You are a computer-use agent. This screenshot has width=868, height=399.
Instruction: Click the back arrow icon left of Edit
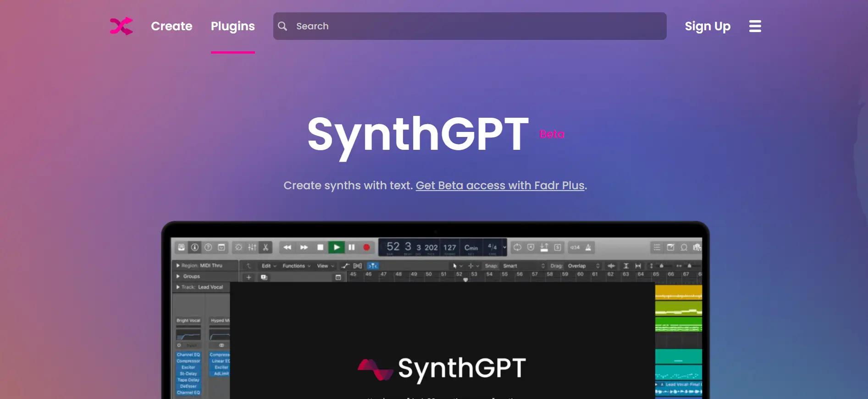point(249,266)
